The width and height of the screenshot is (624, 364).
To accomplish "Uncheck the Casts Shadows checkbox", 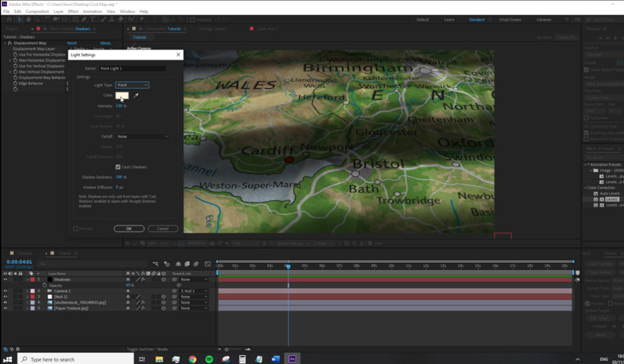I will [x=118, y=167].
